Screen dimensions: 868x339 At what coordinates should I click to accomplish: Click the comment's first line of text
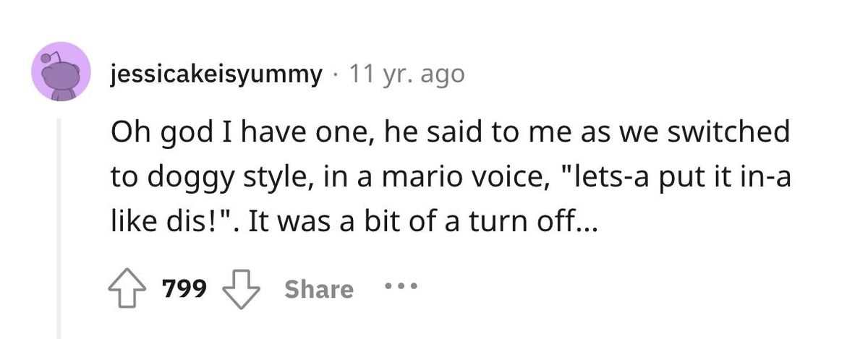pos(448,134)
